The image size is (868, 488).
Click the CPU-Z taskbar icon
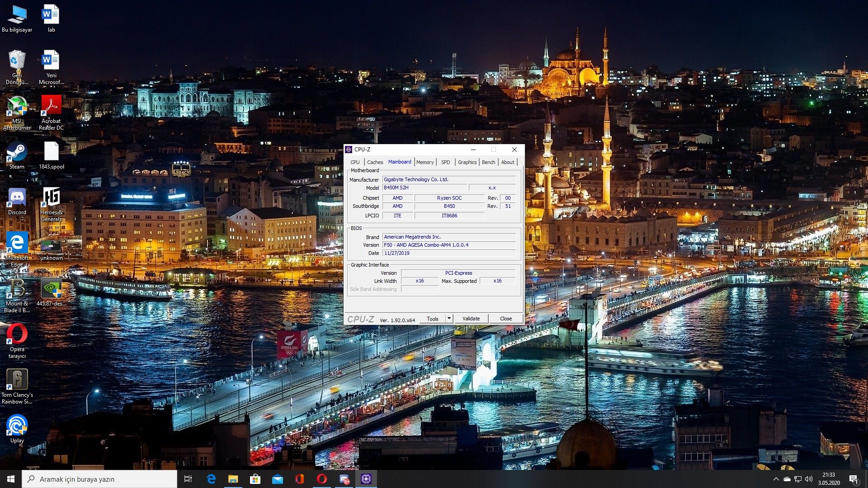coord(366,479)
